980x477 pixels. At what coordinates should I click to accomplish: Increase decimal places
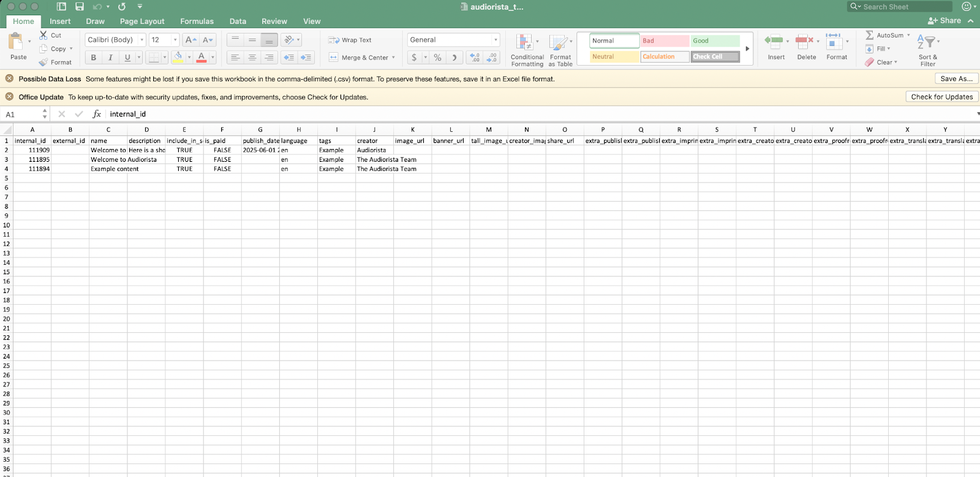(x=475, y=58)
